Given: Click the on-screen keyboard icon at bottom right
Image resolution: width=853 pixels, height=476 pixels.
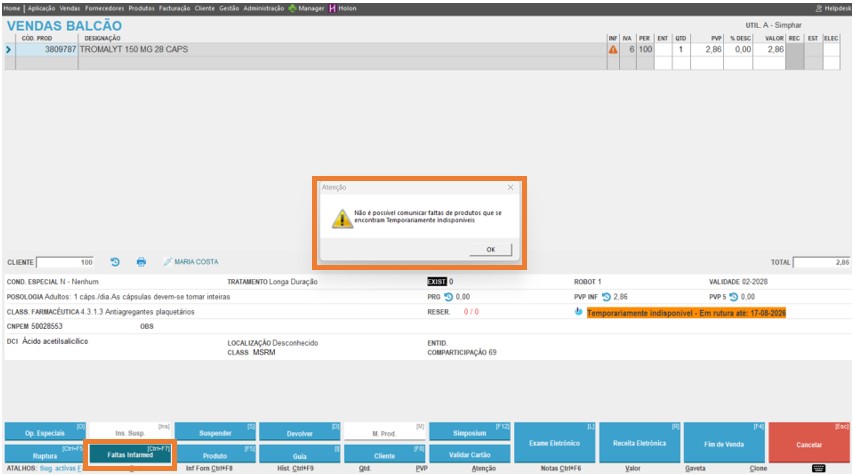Looking at the screenshot, I should [818, 468].
